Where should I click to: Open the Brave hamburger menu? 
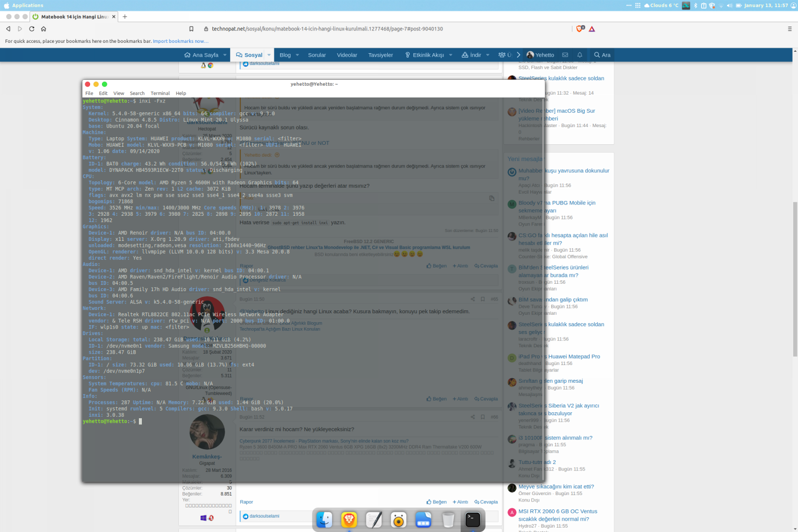[790, 29]
